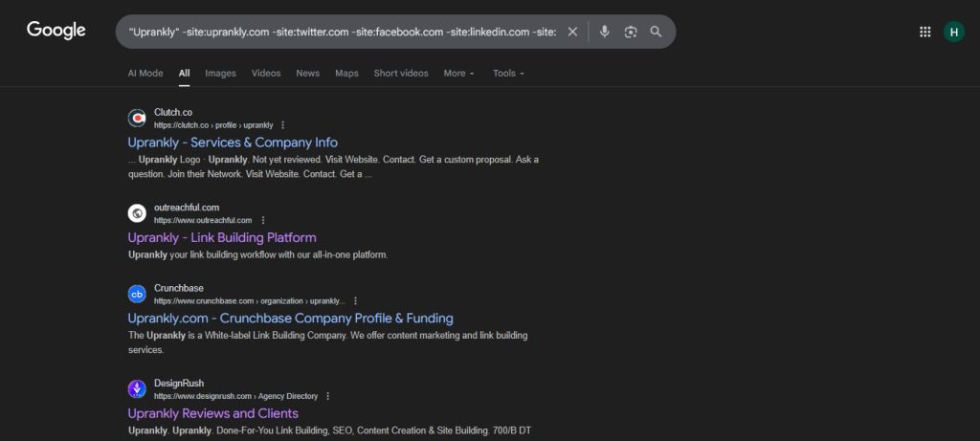This screenshot has width=980, height=441.
Task: Open more options for Crunchbase result
Action: 356,300
